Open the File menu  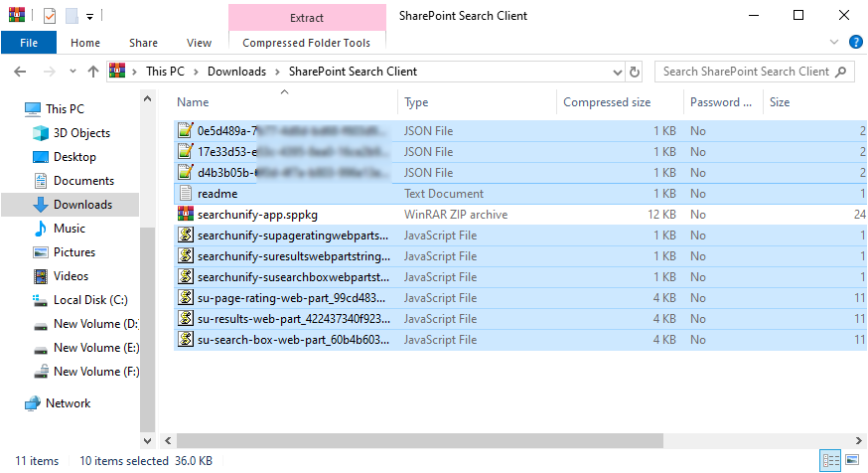29,43
